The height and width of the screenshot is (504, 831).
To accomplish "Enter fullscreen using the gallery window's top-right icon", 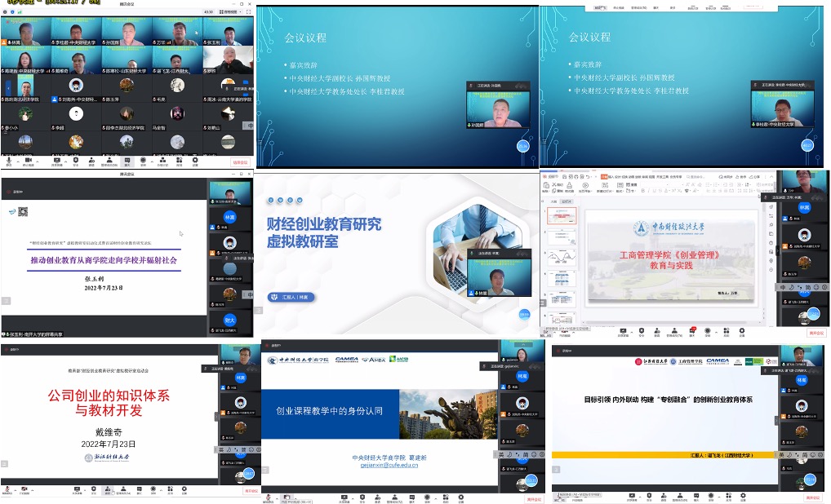I will pos(249,12).
